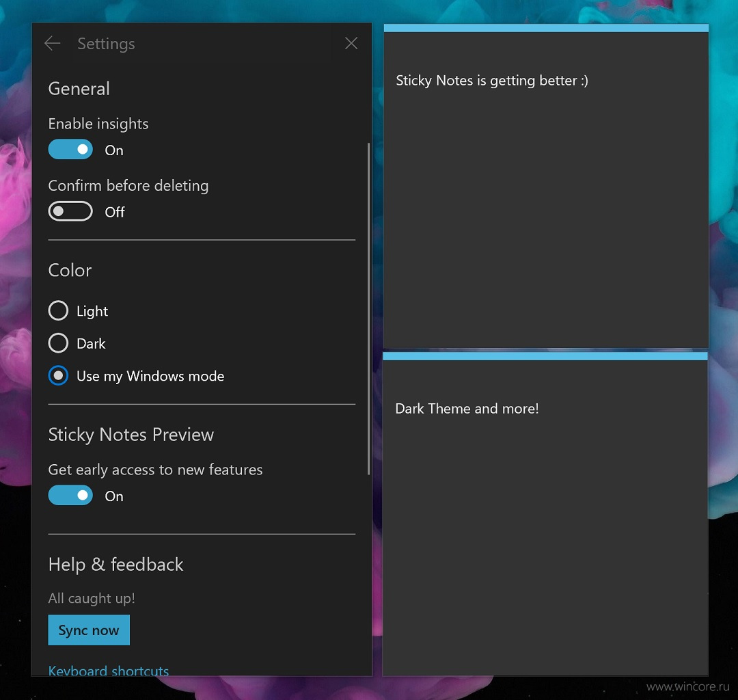The image size is (738, 700).
Task: Disable early access to new features toggle
Action: tap(70, 496)
